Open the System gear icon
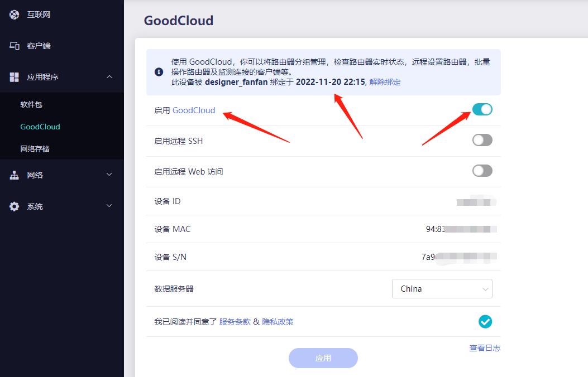This screenshot has height=377, width=588. [15, 206]
